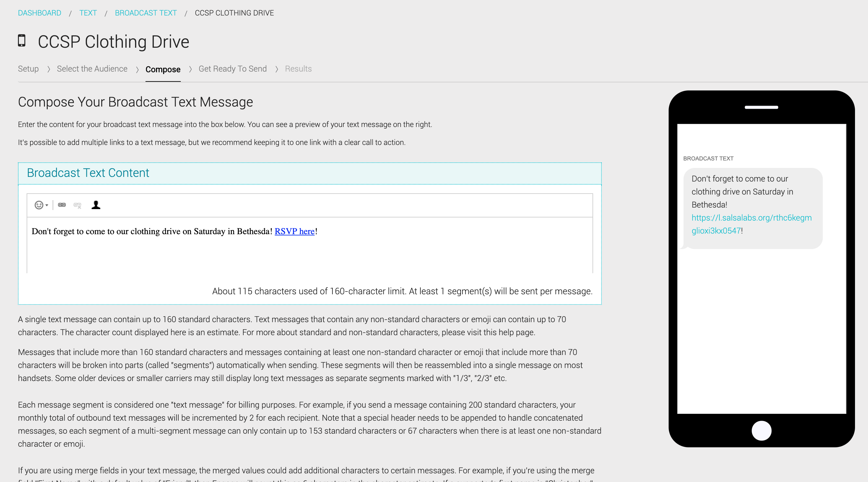868x482 pixels.
Task: Select the Results tab
Action: point(298,69)
